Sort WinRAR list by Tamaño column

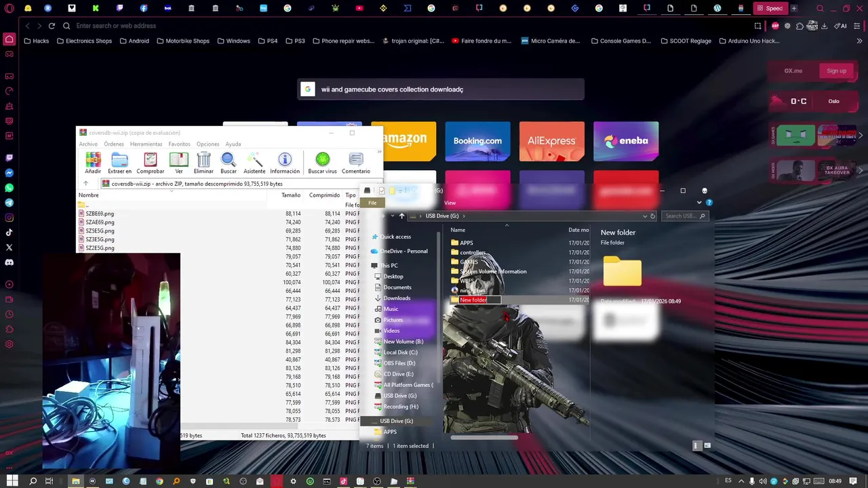click(291, 195)
